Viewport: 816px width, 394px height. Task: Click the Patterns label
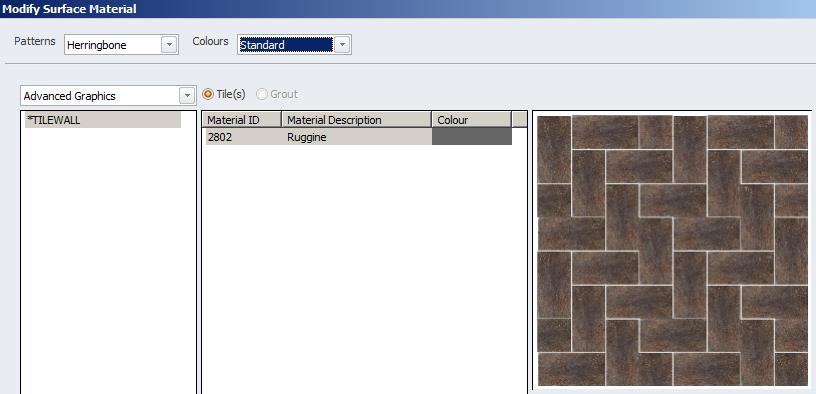click(34, 42)
